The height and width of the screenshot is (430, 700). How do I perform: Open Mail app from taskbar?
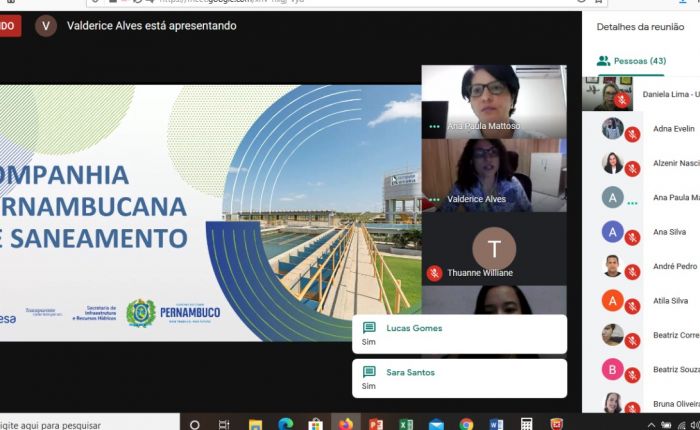(x=436, y=425)
